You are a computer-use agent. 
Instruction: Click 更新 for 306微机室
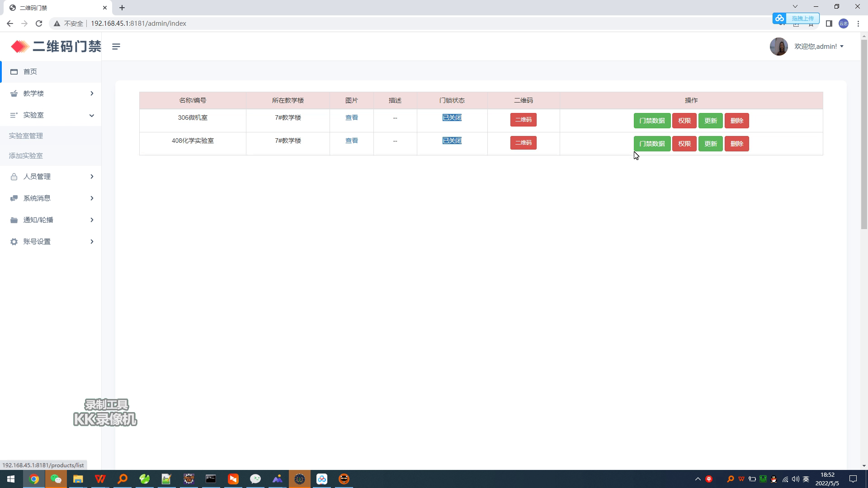point(710,121)
